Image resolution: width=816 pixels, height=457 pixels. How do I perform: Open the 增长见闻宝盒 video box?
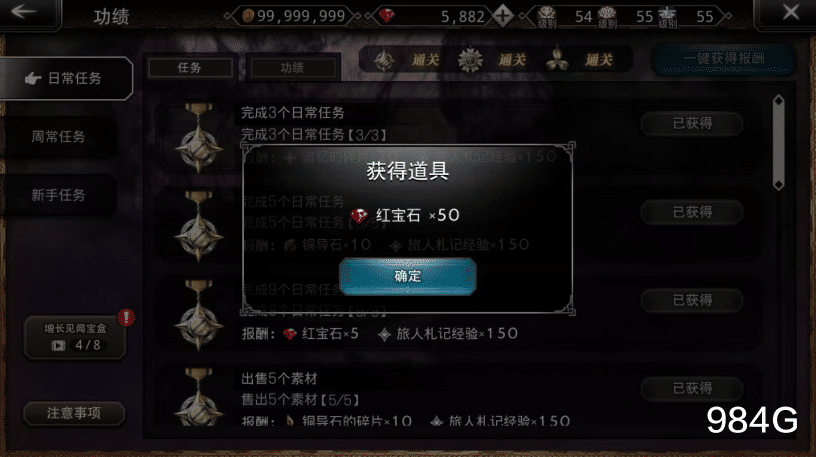[75, 337]
